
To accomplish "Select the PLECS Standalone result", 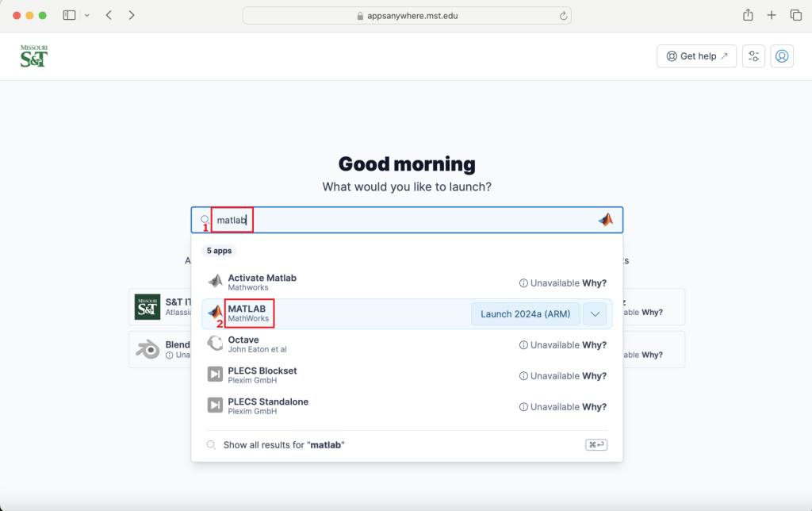I will click(x=407, y=405).
